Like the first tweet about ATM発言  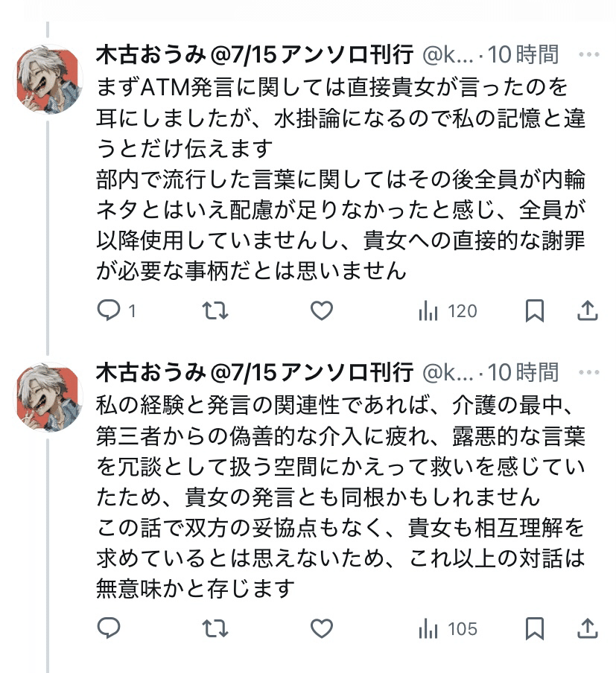click(321, 311)
